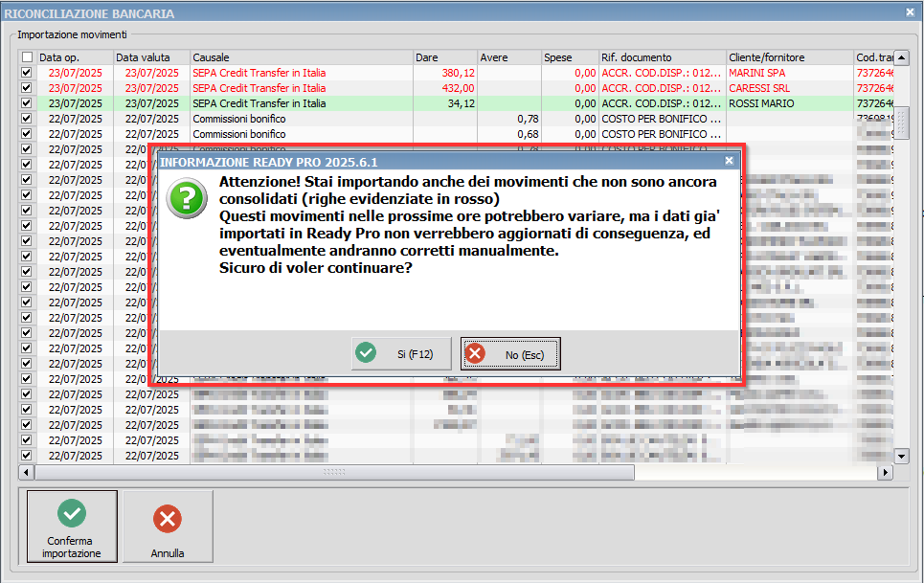Click the Rif. documento column header
924x583 pixels.
click(x=663, y=57)
